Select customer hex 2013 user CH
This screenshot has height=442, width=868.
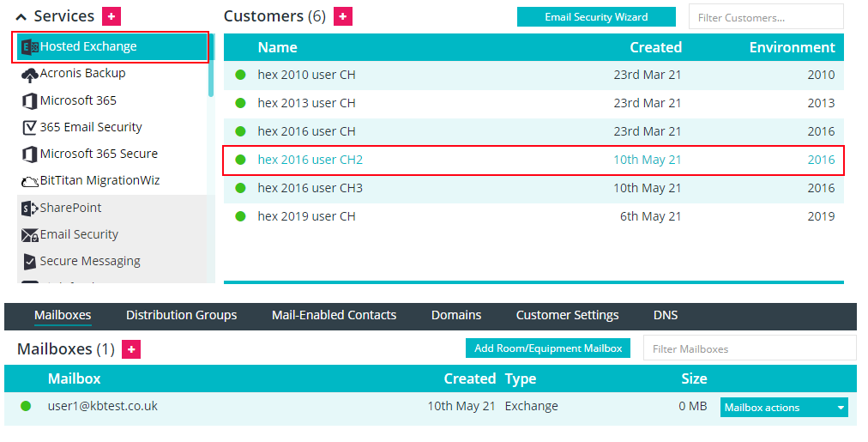[533, 103]
